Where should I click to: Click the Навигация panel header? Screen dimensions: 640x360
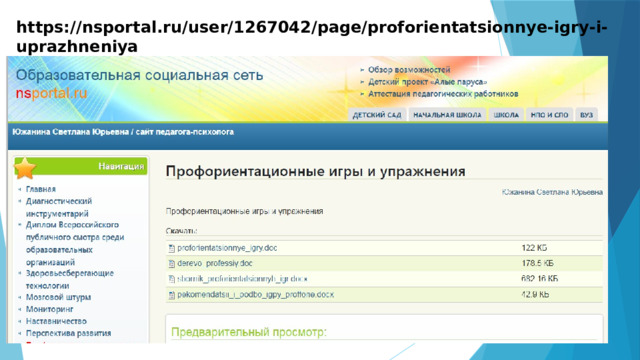click(81, 167)
